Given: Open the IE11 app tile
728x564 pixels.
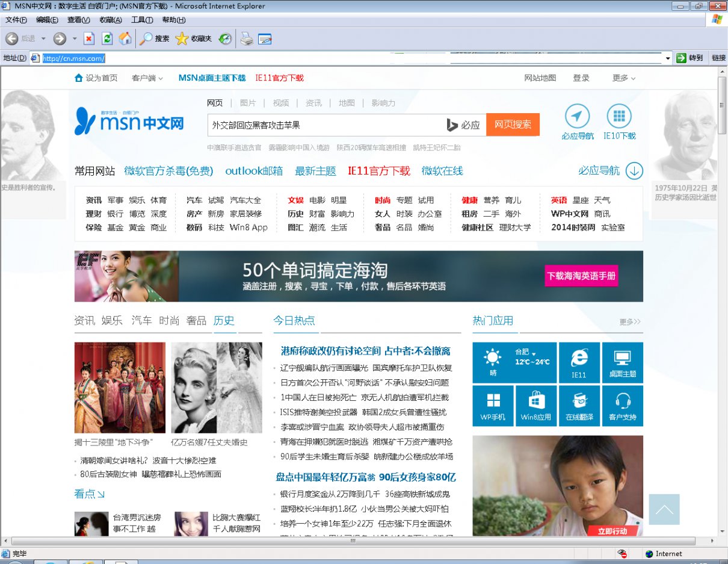Looking at the screenshot, I should pos(579,362).
